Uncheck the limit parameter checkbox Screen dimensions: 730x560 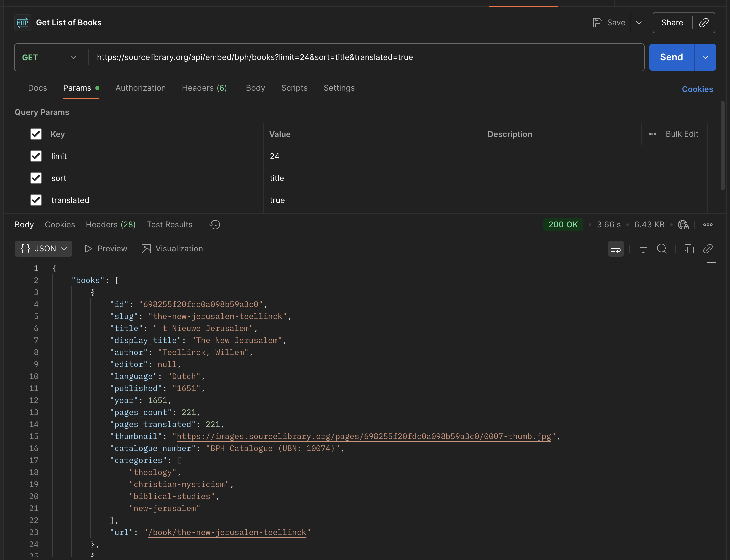[36, 156]
